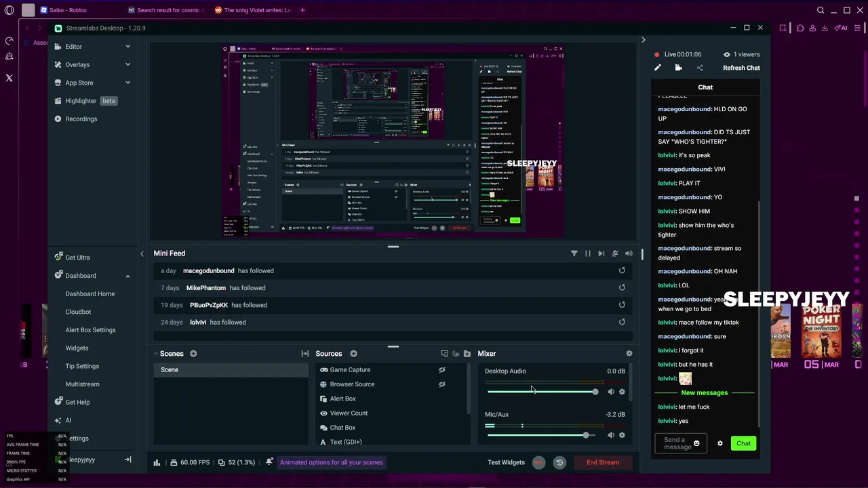Collapse the Mini Feed panel arrow

point(142,253)
